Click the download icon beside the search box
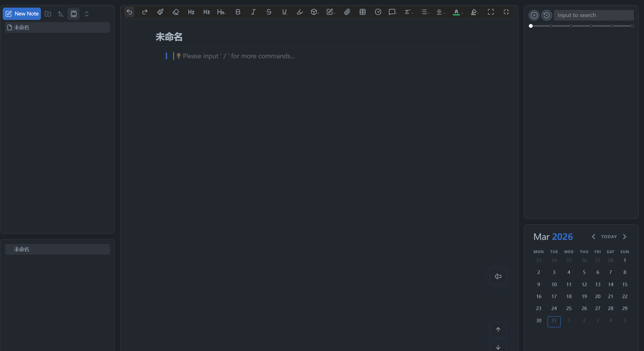Image resolution: width=644 pixels, height=351 pixels. 534,15
